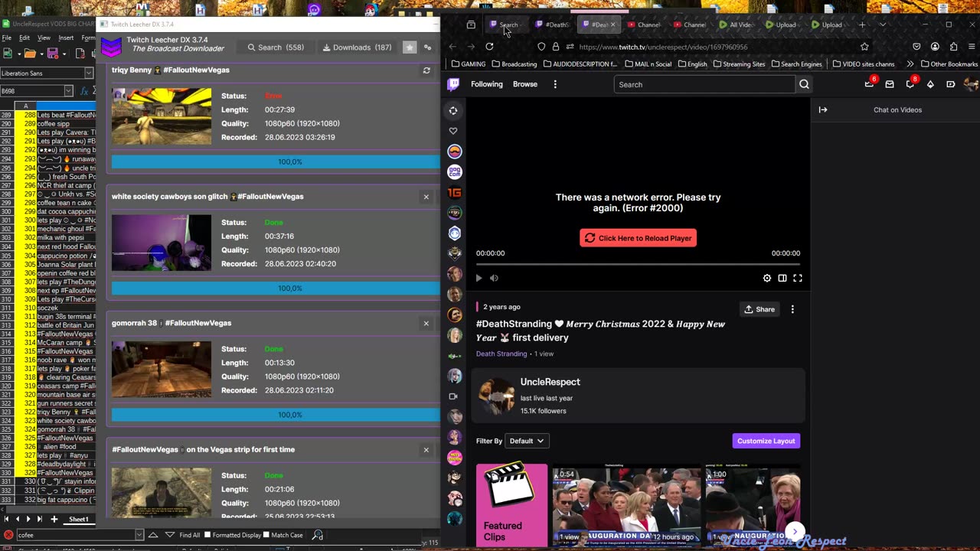Show more bookmarks overflow chevron
This screenshot has height=551, width=980.
(910, 64)
